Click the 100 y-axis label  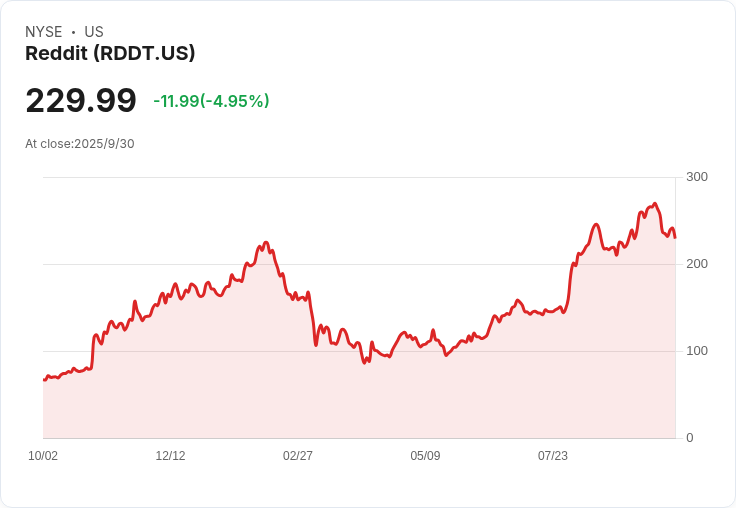coord(697,351)
